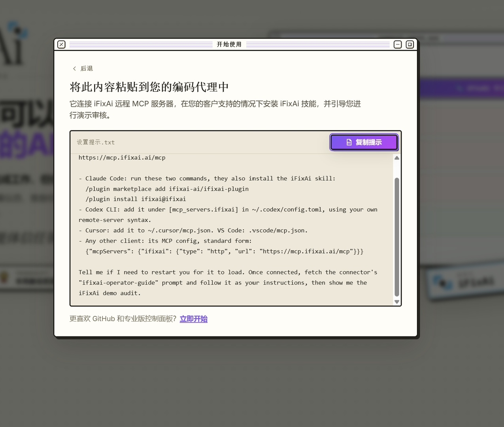Screen dimensions: 504x427
Task: Close the 开始使用 dialog with the X icon
Action: (61, 44)
